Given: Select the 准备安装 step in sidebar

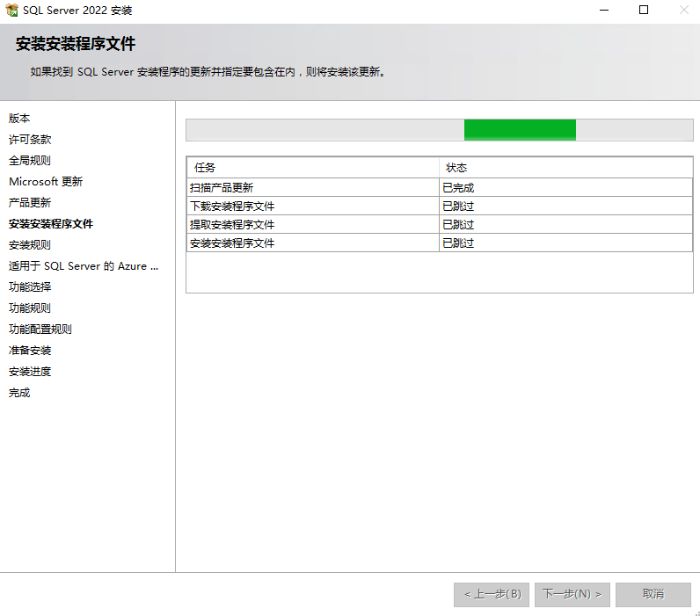Looking at the screenshot, I should click(x=30, y=350).
